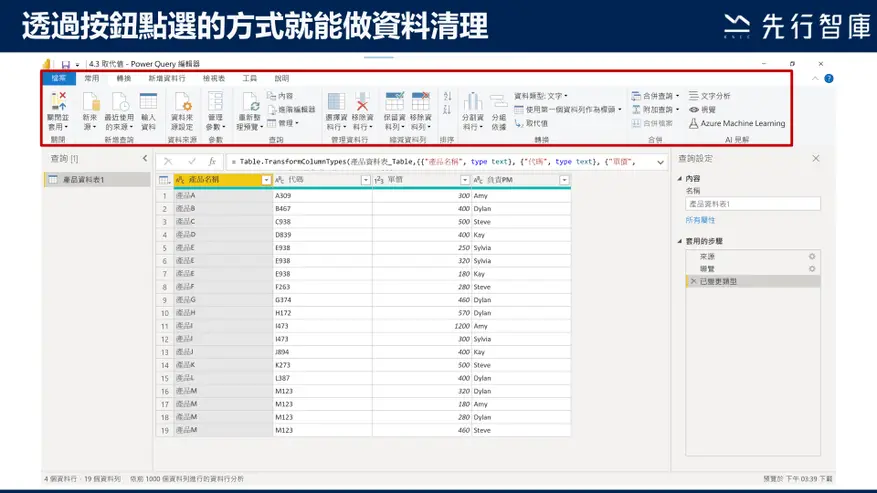The image size is (877, 493).
Task: Click the Sort Ascending icon
Action: click(447, 96)
